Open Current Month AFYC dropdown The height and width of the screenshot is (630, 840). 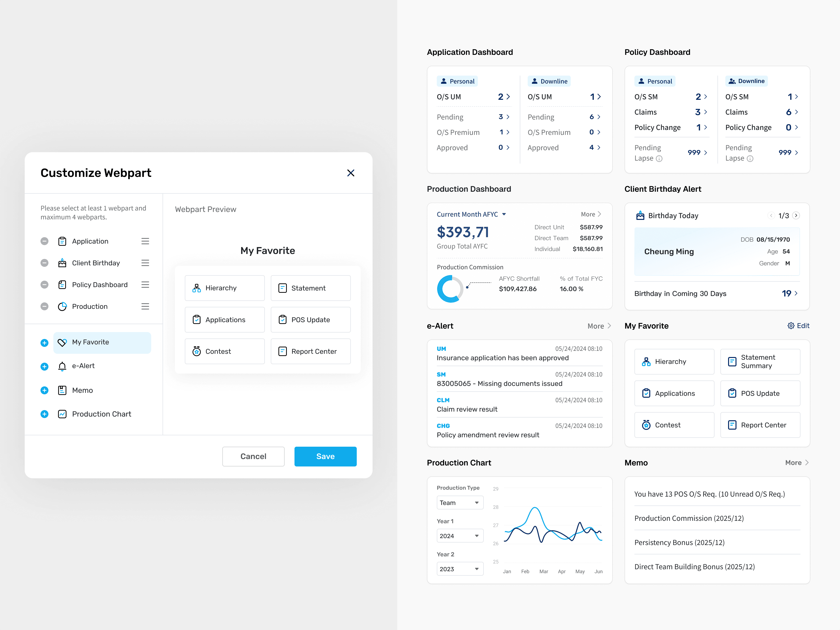(x=471, y=214)
